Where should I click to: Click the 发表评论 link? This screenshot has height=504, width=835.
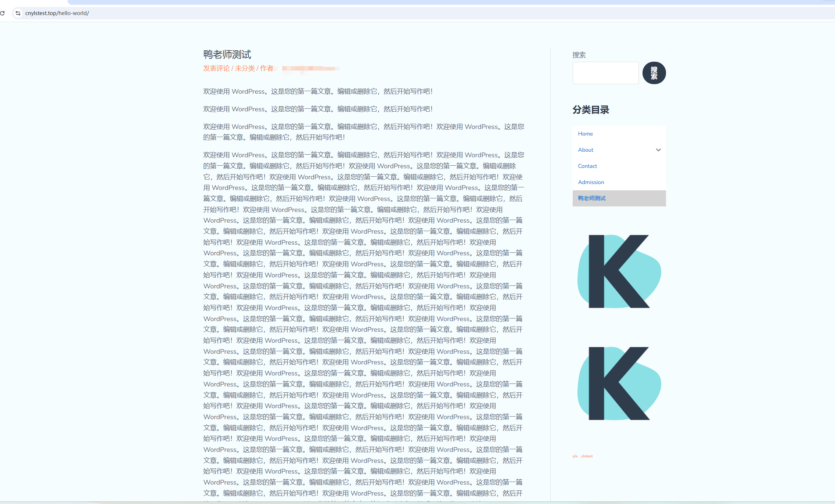(x=216, y=68)
